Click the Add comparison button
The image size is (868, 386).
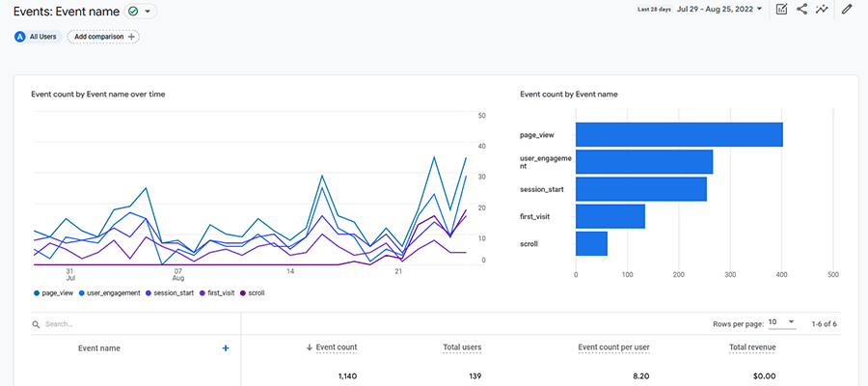pos(103,37)
